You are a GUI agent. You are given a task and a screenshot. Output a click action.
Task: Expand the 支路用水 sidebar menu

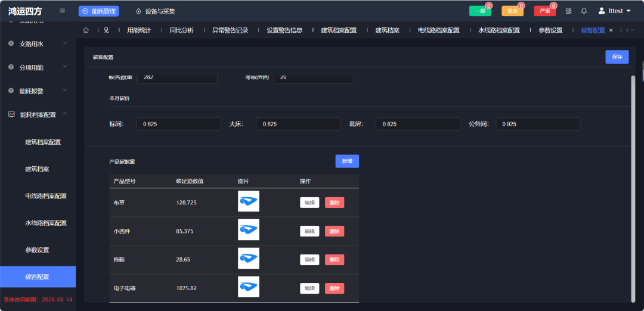(x=38, y=43)
